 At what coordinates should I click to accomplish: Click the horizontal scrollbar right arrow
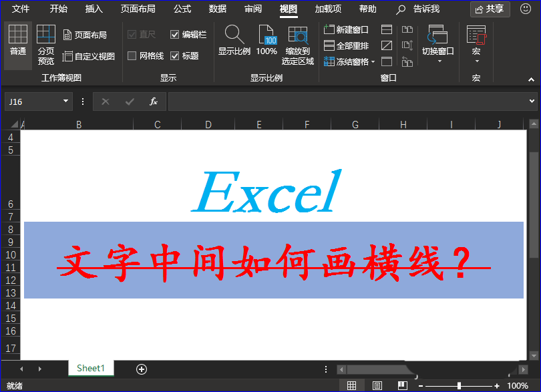point(524,369)
